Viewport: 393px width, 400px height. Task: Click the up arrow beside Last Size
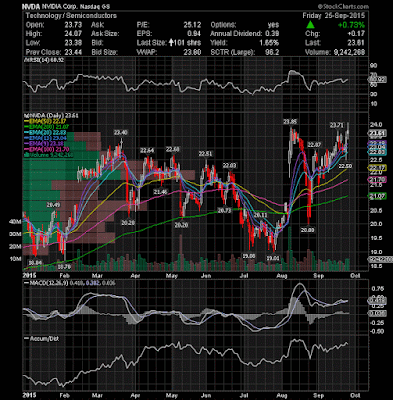pos(172,43)
